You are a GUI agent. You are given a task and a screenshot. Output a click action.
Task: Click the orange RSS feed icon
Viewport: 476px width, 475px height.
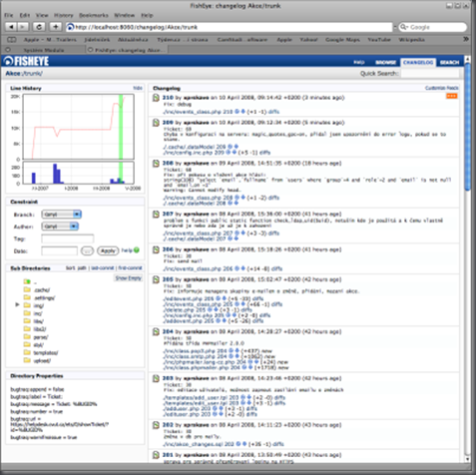pos(451,96)
